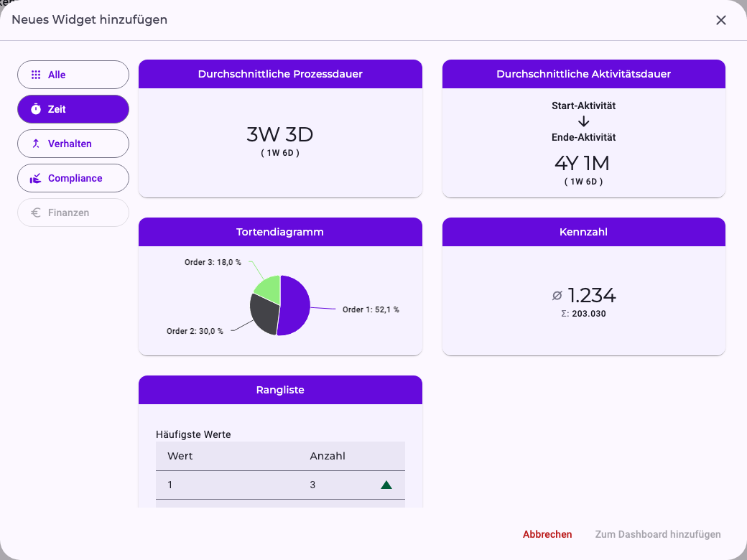
Task: Click the Häufigste Werte label
Action: click(x=193, y=434)
